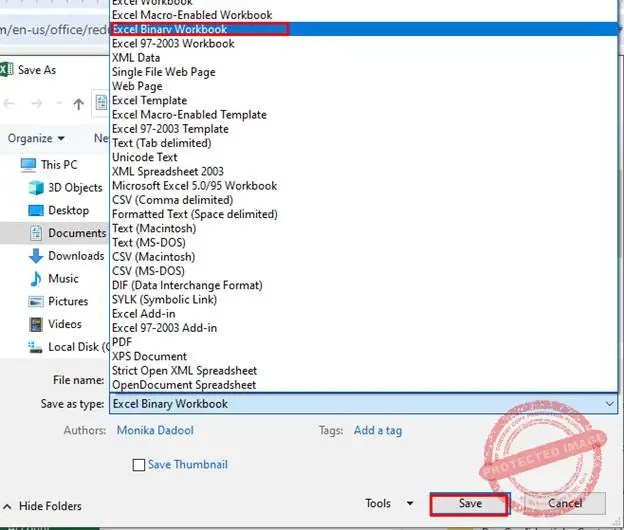Screen dimensions: 624x530
Task: Select OpenDocument Spreadsheet format
Action: 363,385
